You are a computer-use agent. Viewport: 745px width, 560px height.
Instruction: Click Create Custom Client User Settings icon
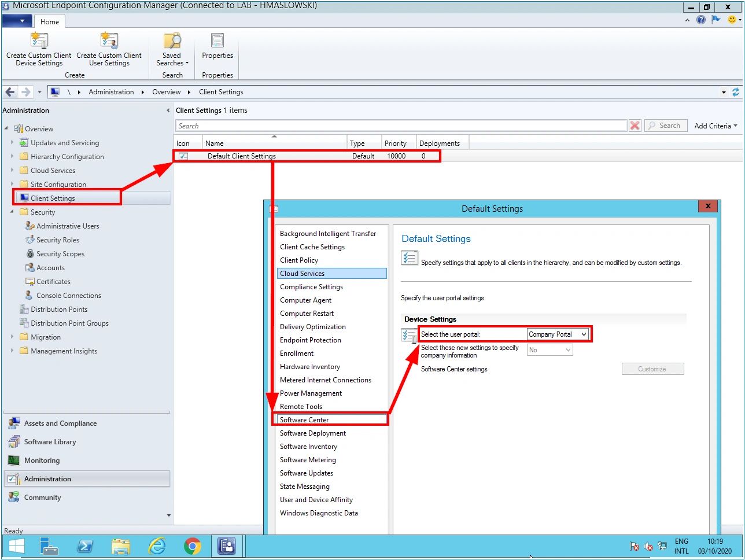tap(109, 40)
